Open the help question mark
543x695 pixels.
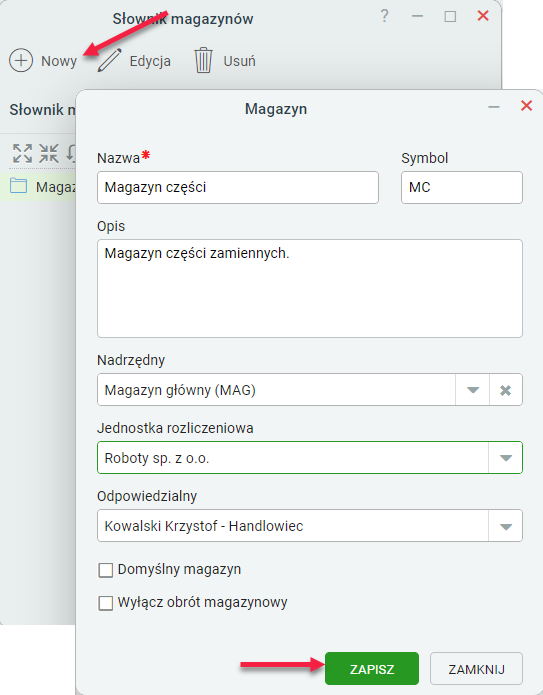[384, 16]
